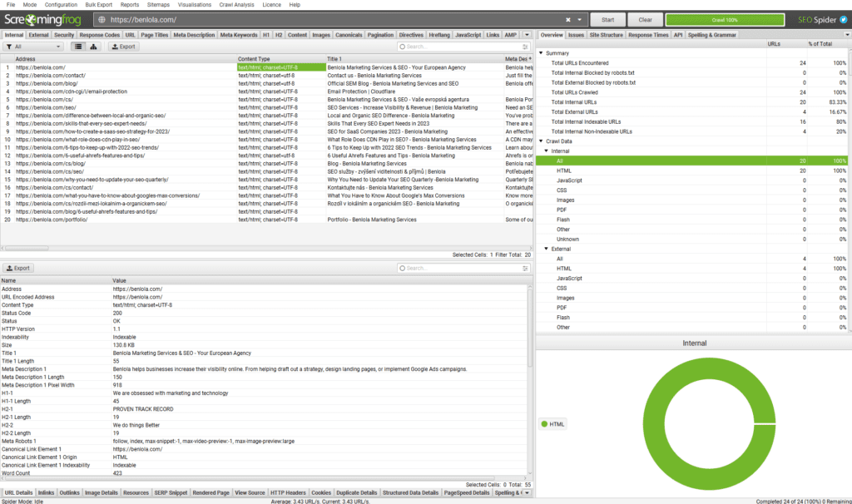This screenshot has width=852, height=504.
Task: Open the File menu
Action: point(11,4)
